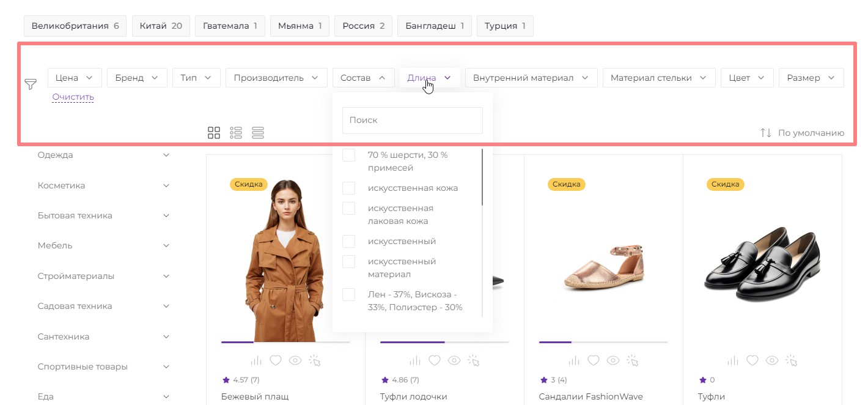Select 70 % шерсти, 30 % примесей checkbox

pyautogui.click(x=348, y=155)
